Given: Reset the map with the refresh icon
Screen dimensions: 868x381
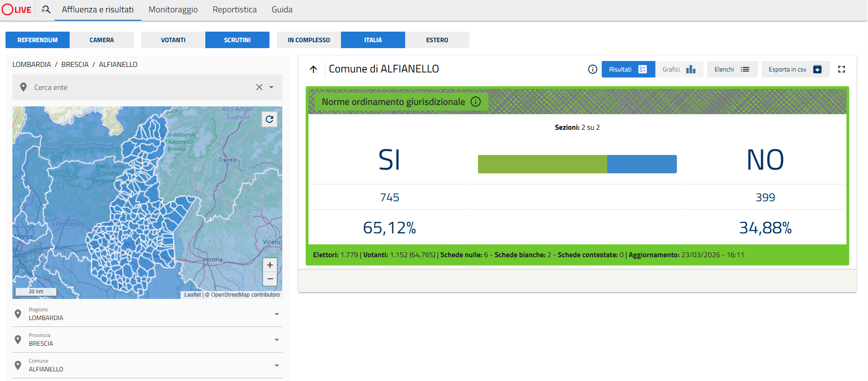Looking at the screenshot, I should point(269,119).
